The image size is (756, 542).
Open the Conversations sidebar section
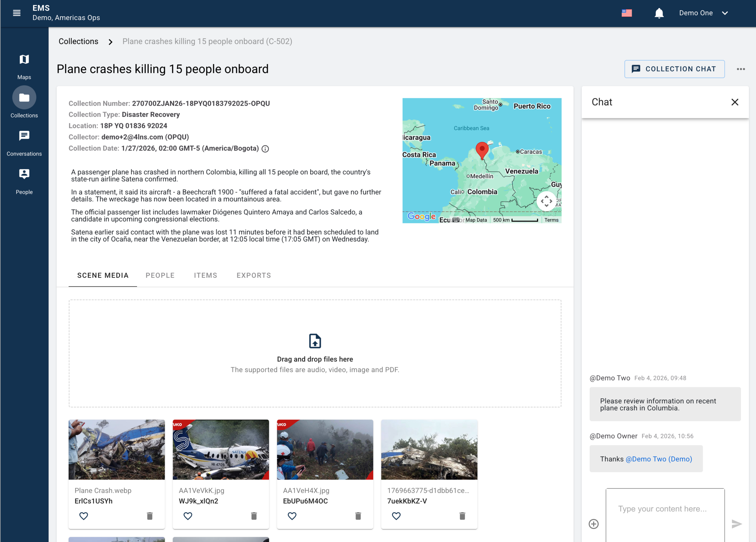(24, 143)
